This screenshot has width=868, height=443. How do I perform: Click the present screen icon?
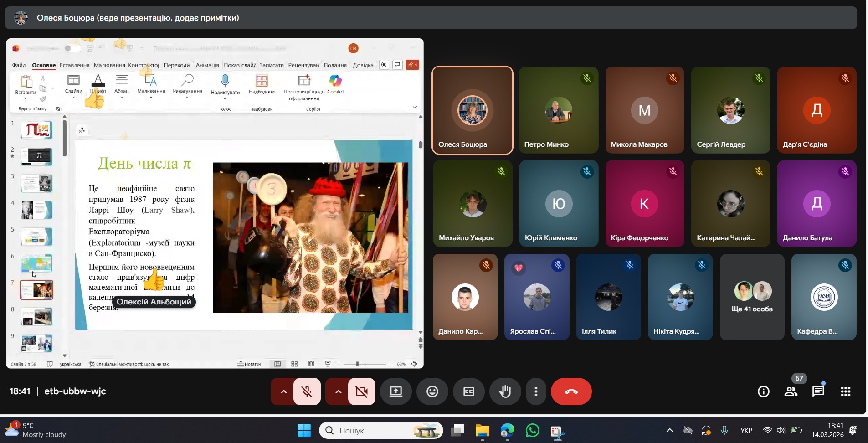pyautogui.click(x=396, y=391)
